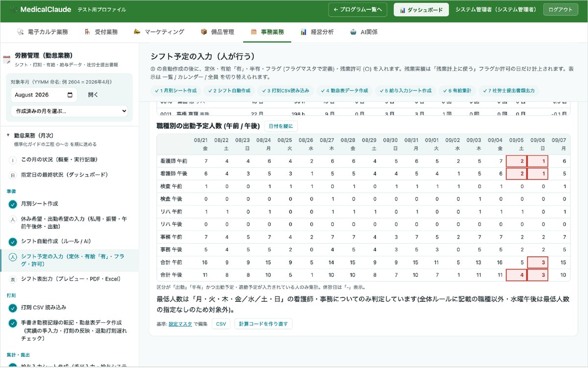Click the calendar icon beside 労務管理
Image resolution: width=588 pixels, height=368 pixels.
(7, 60)
